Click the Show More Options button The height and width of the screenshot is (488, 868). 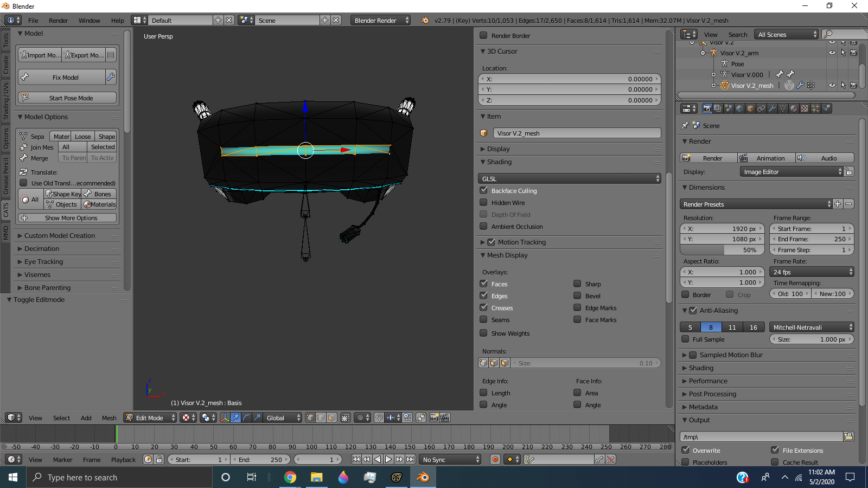point(67,217)
